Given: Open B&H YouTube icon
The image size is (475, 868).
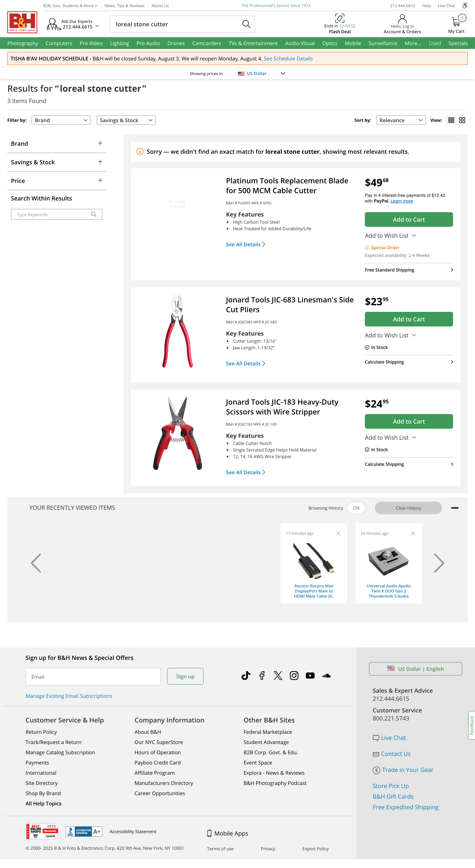Looking at the screenshot, I should tap(310, 675).
